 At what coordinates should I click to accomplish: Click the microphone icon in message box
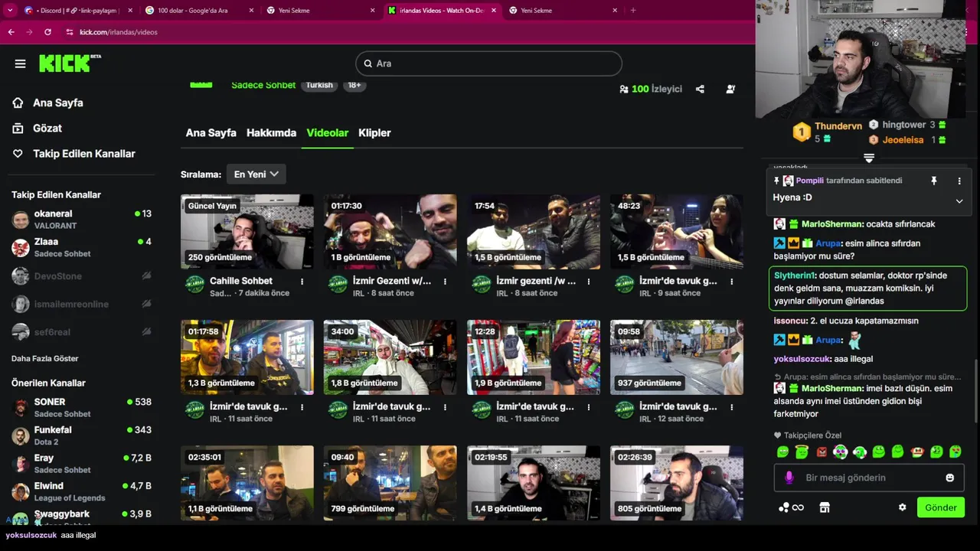[789, 478]
